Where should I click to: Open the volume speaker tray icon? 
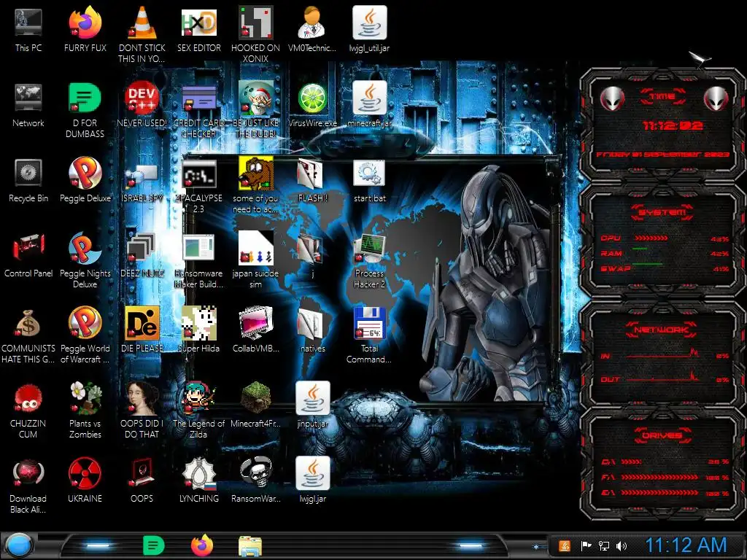tap(622, 545)
